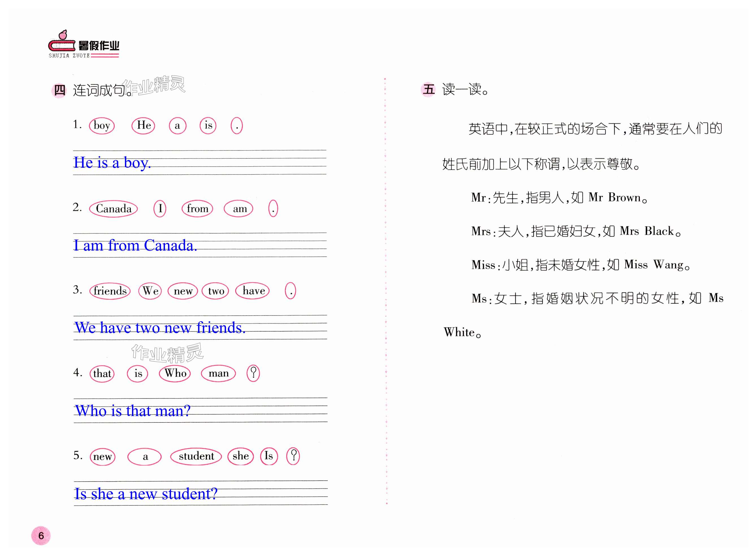Click the circled word 'boy'
The image size is (756, 556).
click(102, 126)
